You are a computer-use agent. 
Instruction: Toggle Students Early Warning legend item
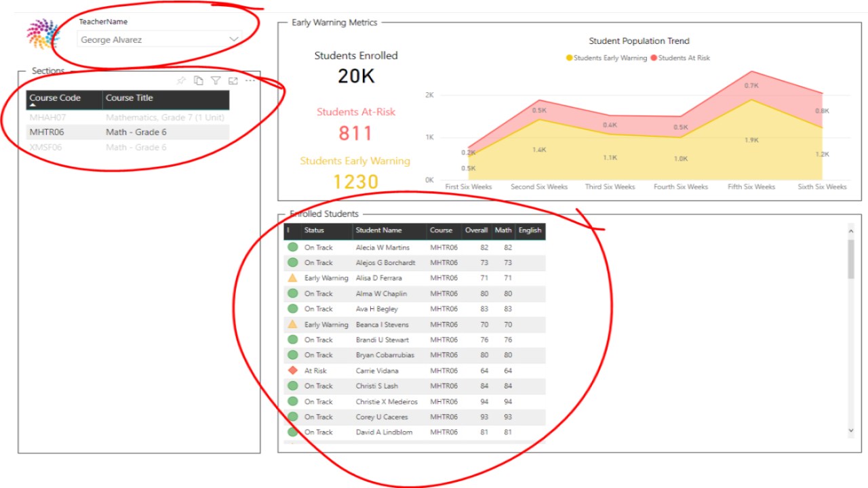click(607, 58)
